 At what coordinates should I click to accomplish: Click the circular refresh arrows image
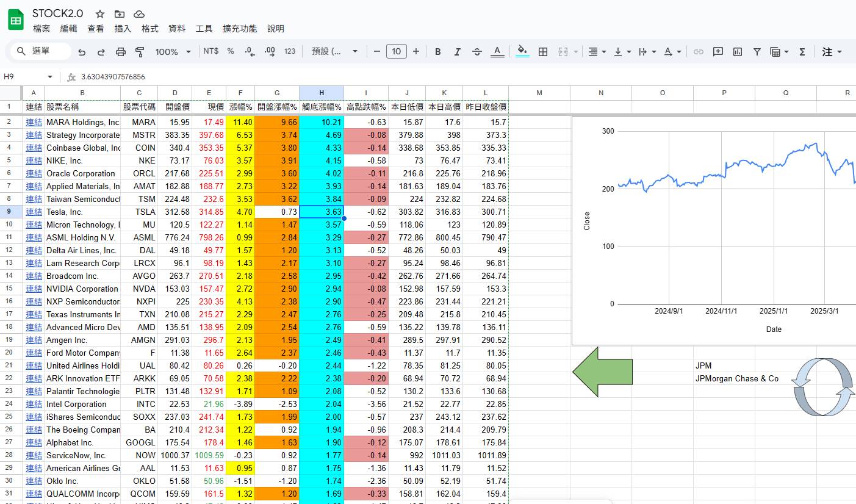(822, 387)
